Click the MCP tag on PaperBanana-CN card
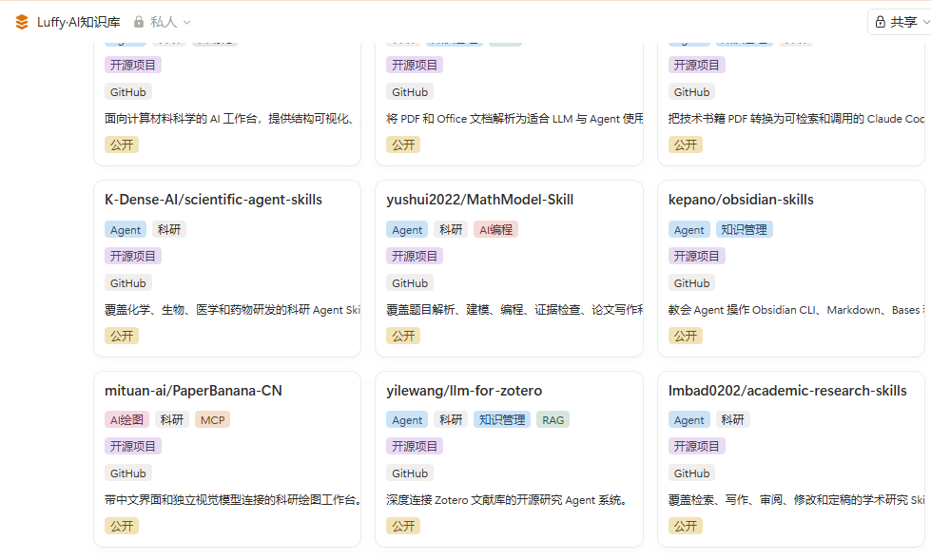This screenshot has width=931, height=560. (213, 420)
